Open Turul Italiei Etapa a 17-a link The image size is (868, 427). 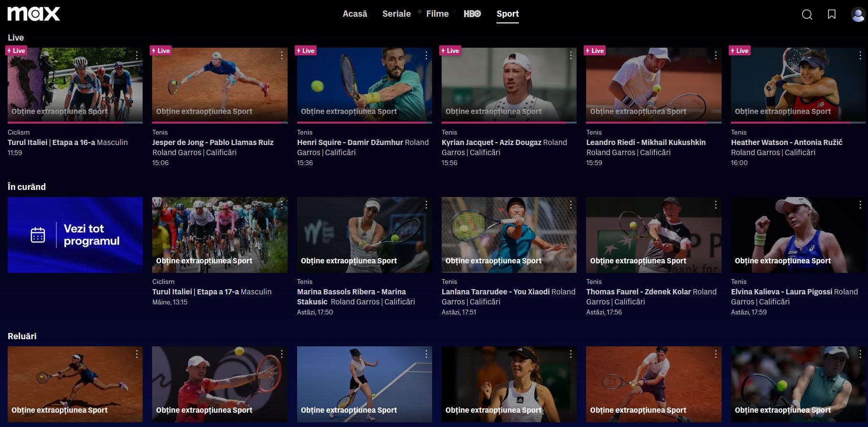click(x=196, y=292)
